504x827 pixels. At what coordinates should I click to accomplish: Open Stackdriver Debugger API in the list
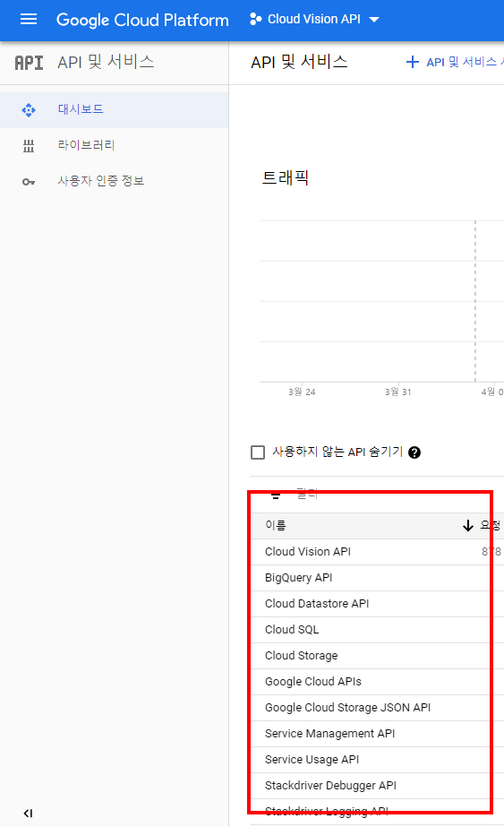330,785
